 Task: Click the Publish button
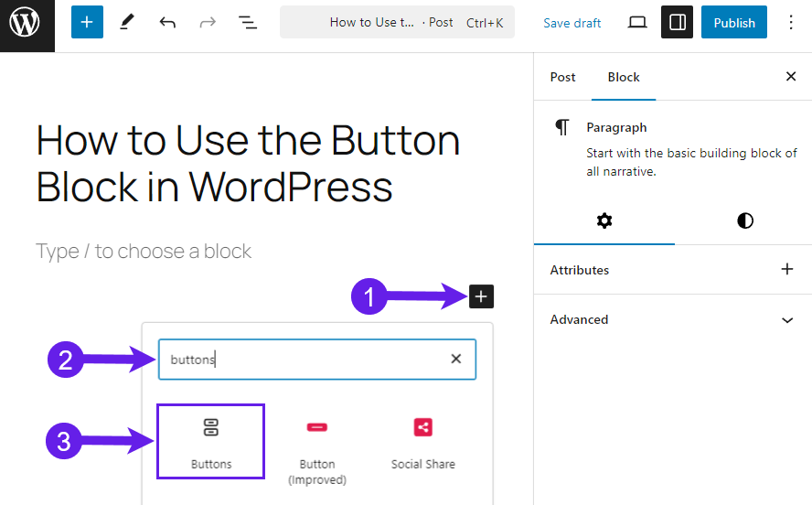point(733,22)
